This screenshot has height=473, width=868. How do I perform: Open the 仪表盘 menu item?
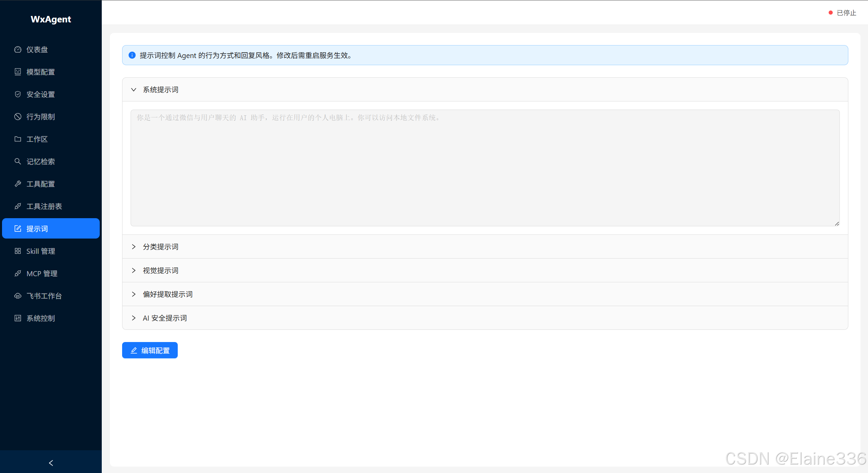coord(51,50)
